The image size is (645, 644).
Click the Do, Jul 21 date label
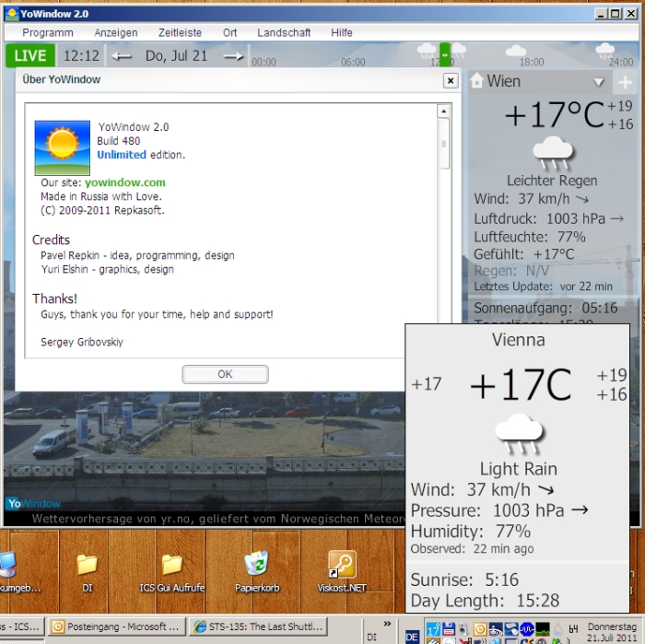pos(177,55)
